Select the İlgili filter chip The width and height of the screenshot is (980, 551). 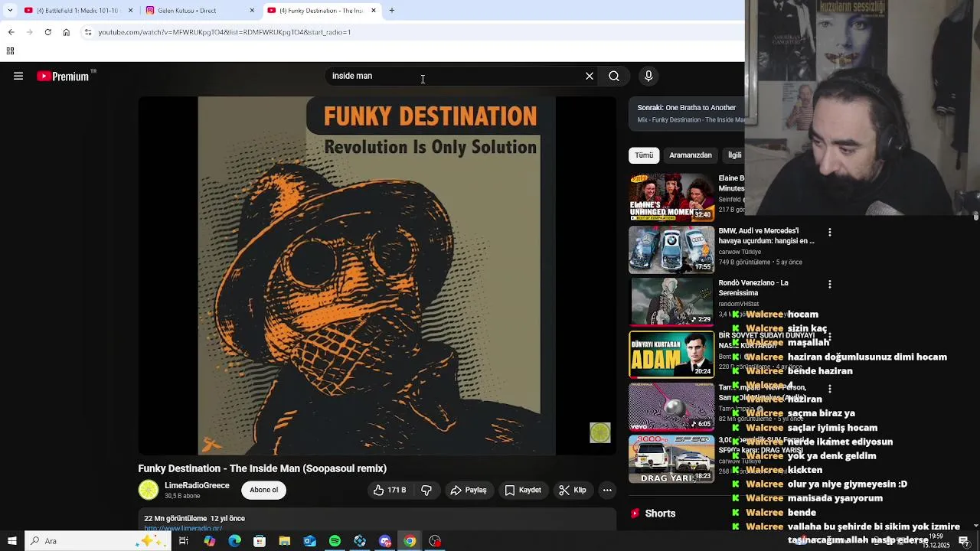tap(734, 155)
